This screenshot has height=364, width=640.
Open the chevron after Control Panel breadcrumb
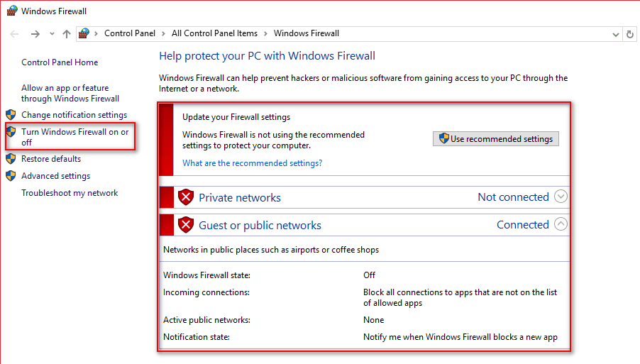coord(163,33)
